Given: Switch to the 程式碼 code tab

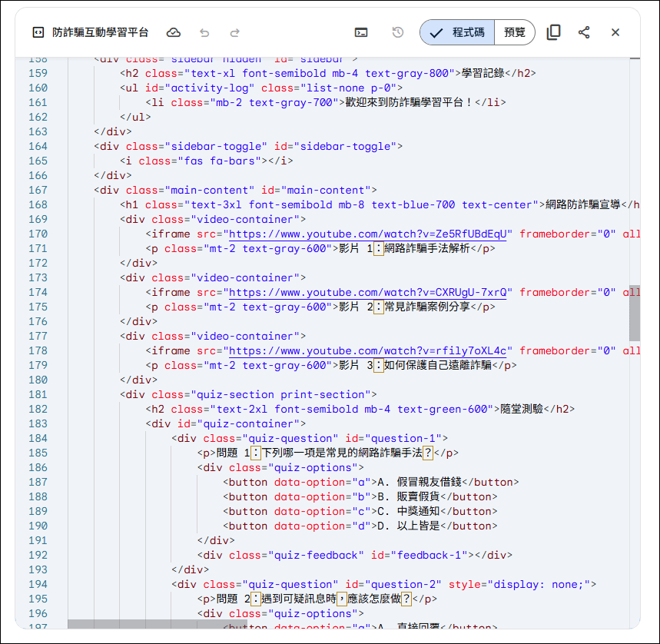Looking at the screenshot, I should [457, 32].
